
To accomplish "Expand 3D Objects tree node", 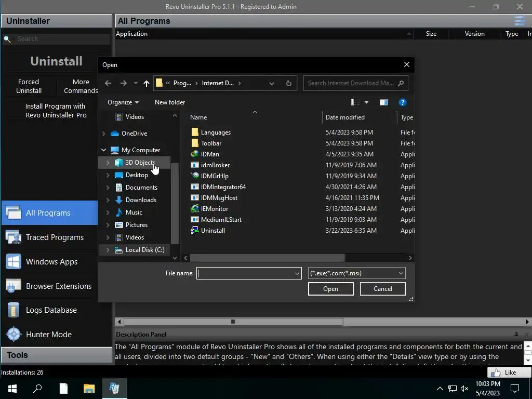I will click(x=108, y=163).
